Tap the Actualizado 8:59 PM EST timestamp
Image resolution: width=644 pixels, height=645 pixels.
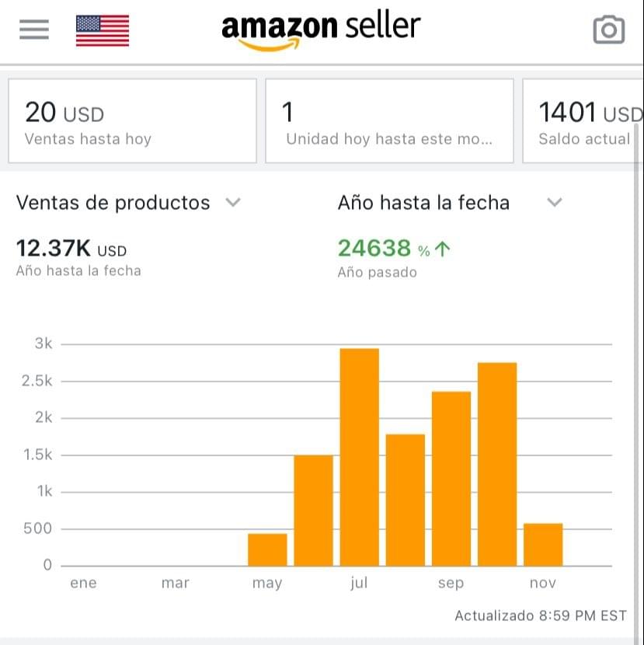click(540, 615)
